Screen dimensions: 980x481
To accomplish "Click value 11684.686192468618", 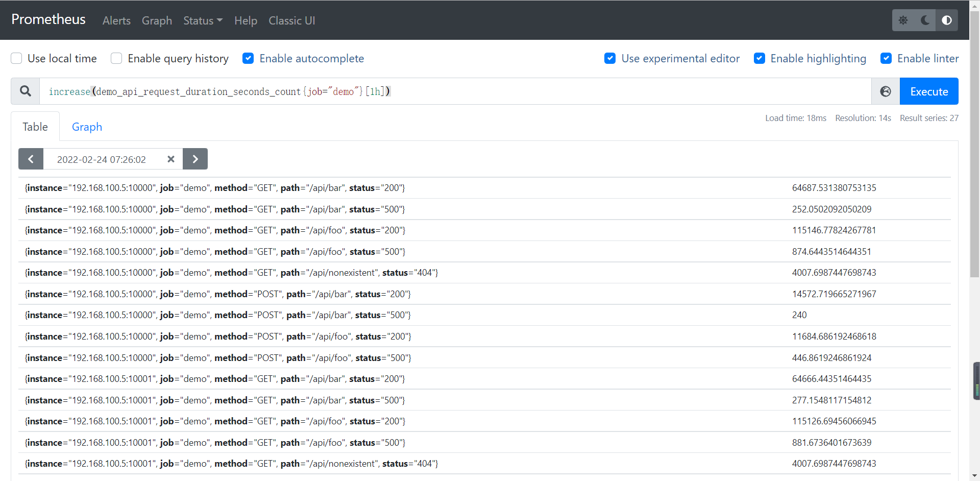I will pyautogui.click(x=834, y=336).
